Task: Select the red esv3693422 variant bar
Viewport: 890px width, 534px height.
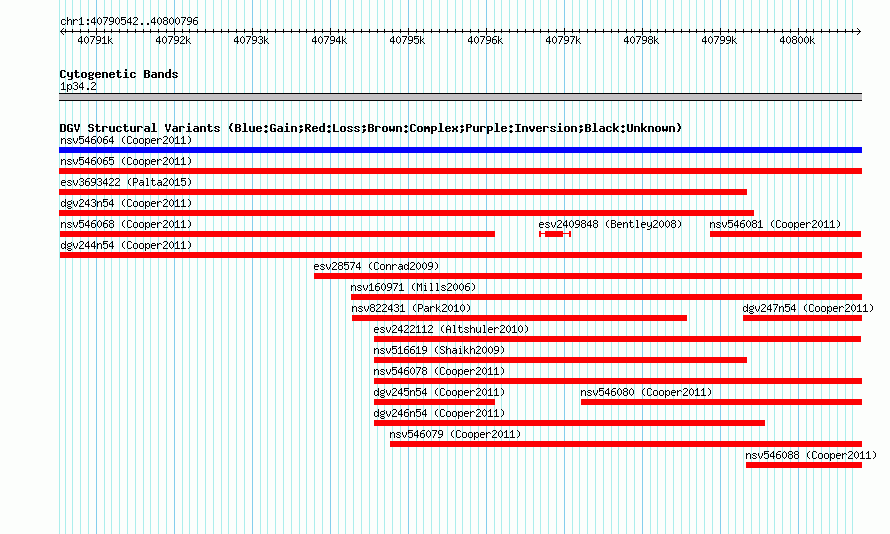Action: click(403, 192)
